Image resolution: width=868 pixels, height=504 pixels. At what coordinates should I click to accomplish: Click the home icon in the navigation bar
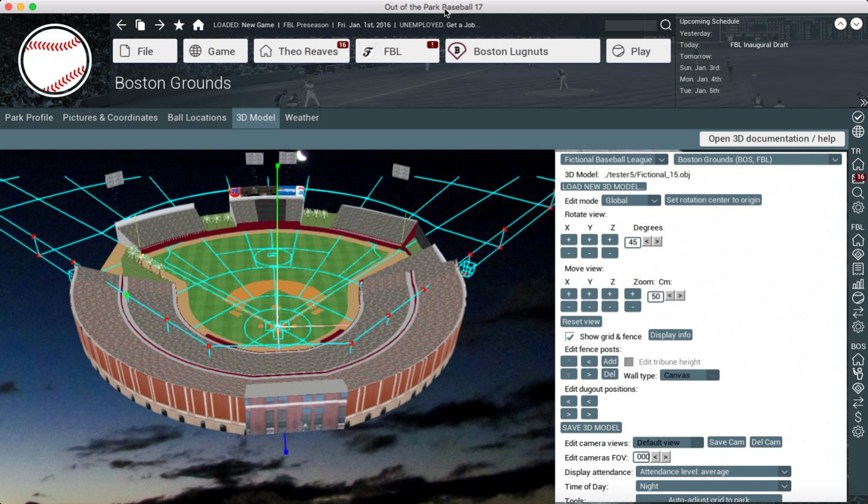[198, 25]
